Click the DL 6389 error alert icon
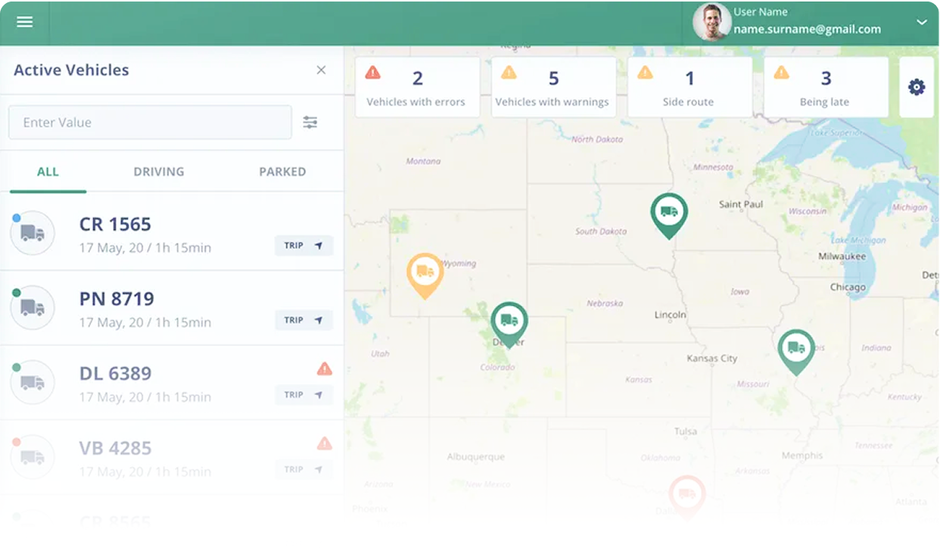Screen dimensions: 940x560 pos(325,369)
